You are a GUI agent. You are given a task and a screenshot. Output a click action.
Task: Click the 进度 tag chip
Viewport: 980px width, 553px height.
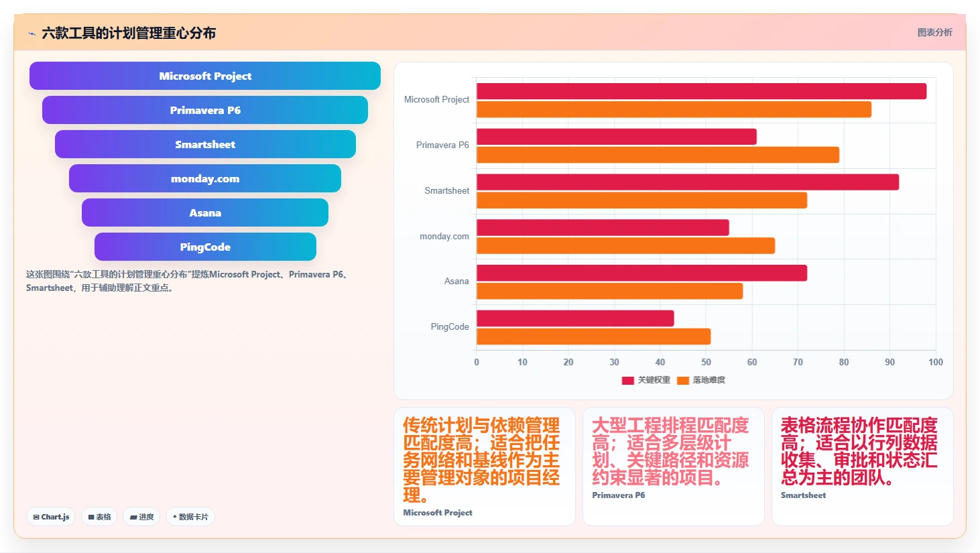click(141, 517)
